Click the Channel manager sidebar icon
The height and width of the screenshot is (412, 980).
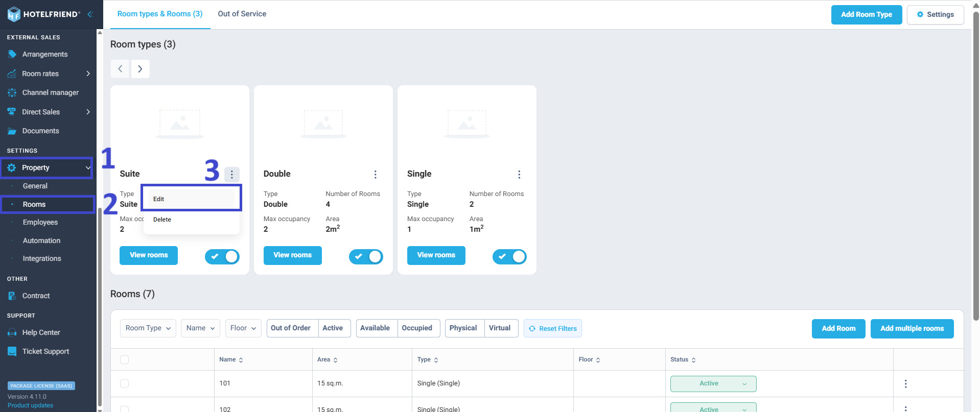[12, 92]
